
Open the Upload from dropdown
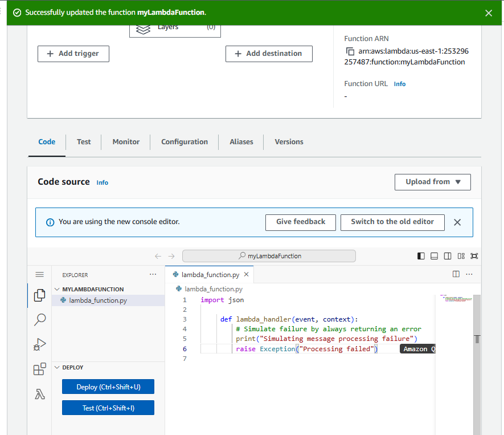tap(432, 182)
